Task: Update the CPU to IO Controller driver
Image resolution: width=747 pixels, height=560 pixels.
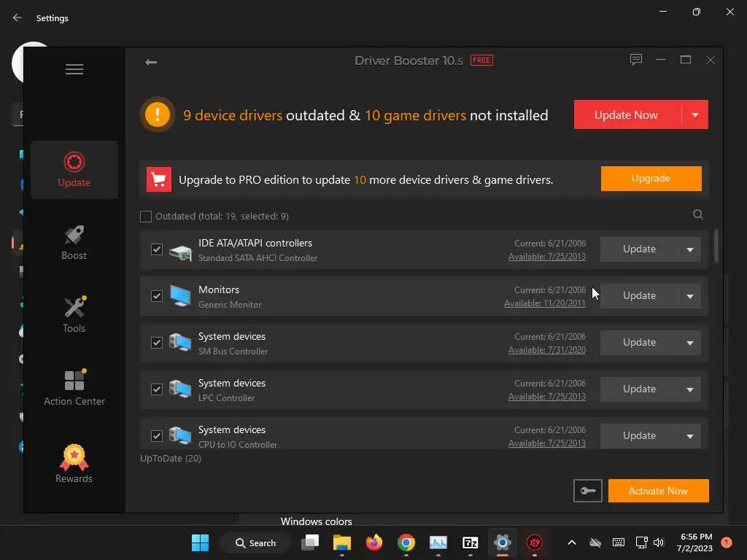Action: pyautogui.click(x=639, y=436)
